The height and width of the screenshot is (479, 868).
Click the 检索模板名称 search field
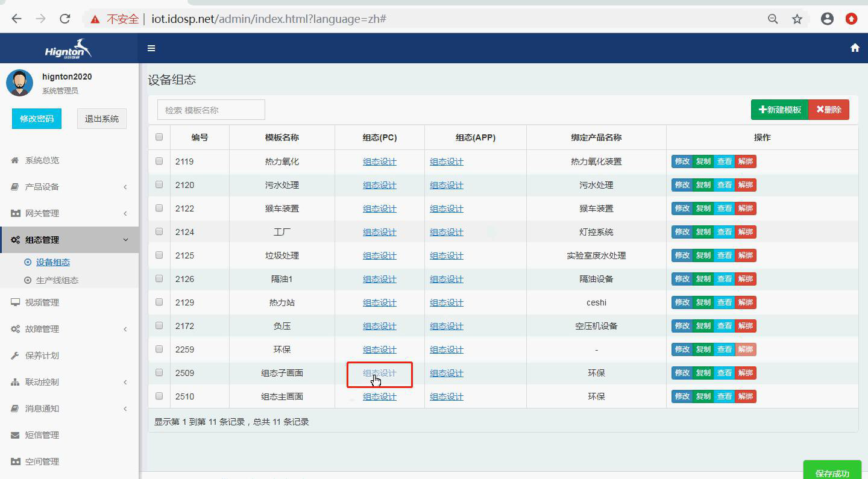click(210, 110)
